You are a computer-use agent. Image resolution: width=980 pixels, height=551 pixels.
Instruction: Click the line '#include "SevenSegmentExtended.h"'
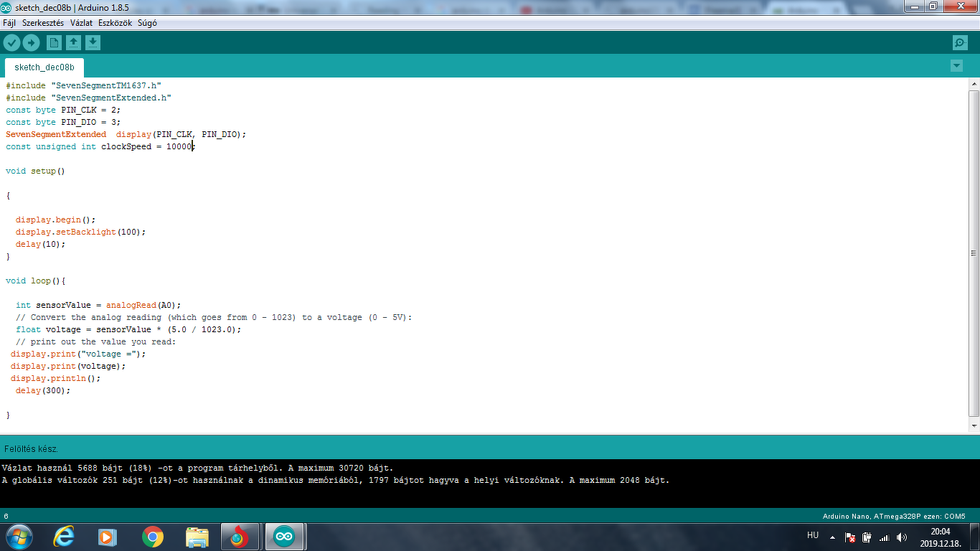point(88,98)
